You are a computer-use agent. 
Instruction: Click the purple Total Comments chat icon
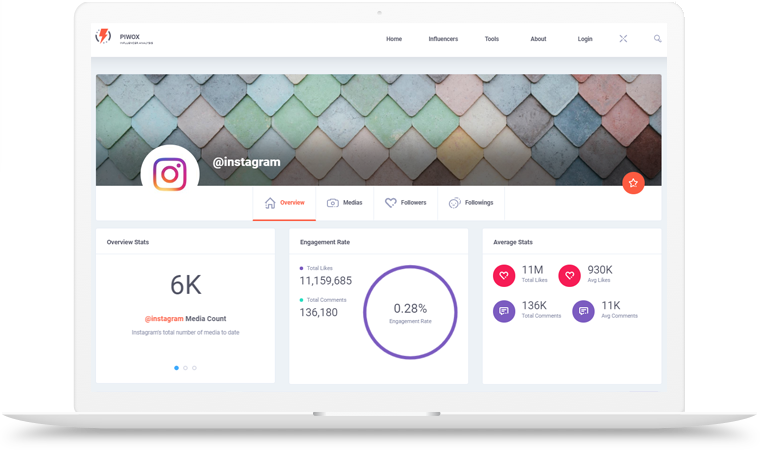pyautogui.click(x=504, y=311)
